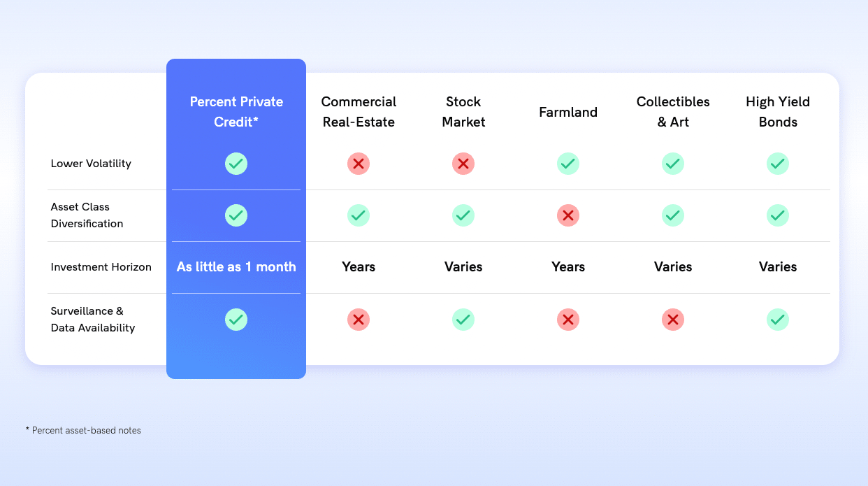The width and height of the screenshot is (868, 486).
Task: Click the 'As little as 1 month' text
Action: click(236, 267)
